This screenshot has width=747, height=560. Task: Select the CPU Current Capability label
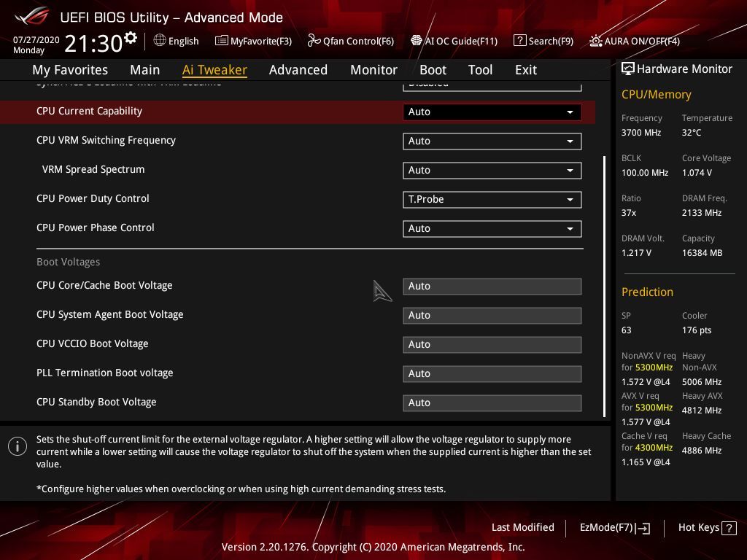point(89,111)
